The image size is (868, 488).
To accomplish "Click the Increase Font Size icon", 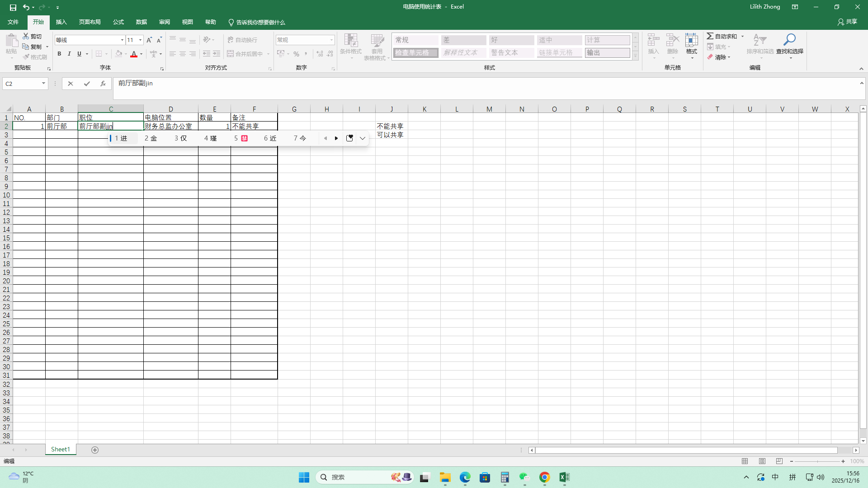I will coord(149,40).
